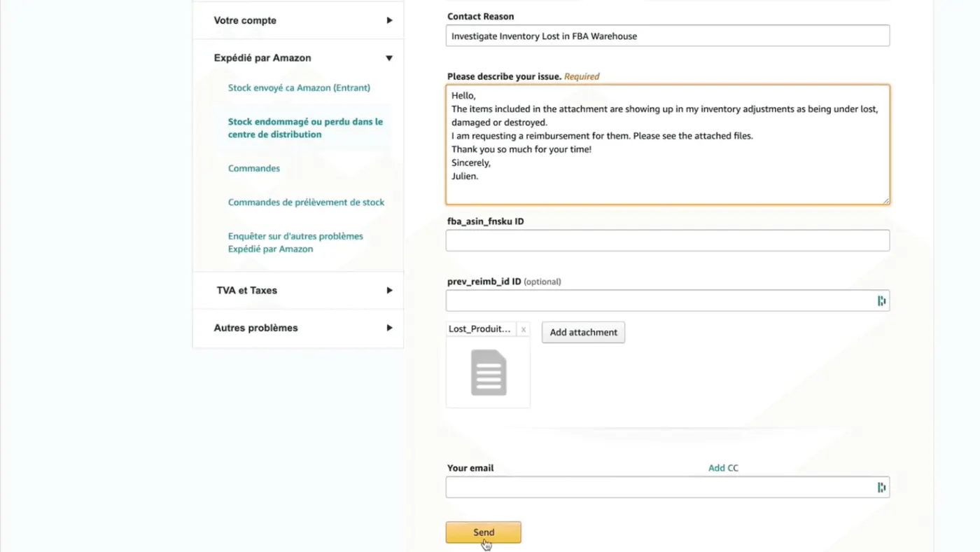Click the Add attachment button
This screenshot has width=980, height=552.
pyautogui.click(x=583, y=332)
